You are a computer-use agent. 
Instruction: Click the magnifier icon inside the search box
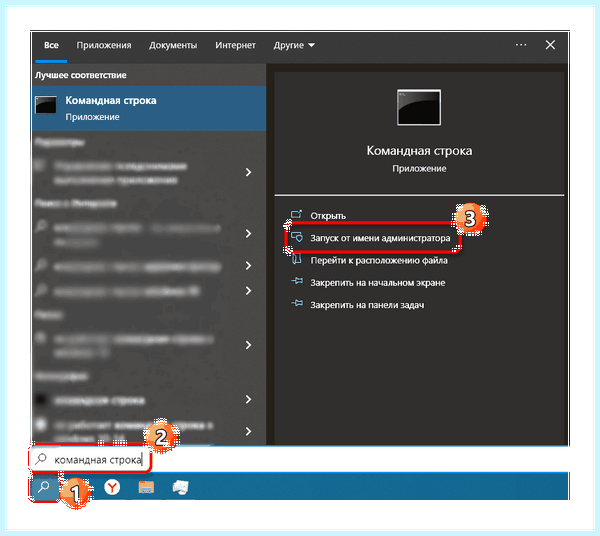click(x=41, y=458)
